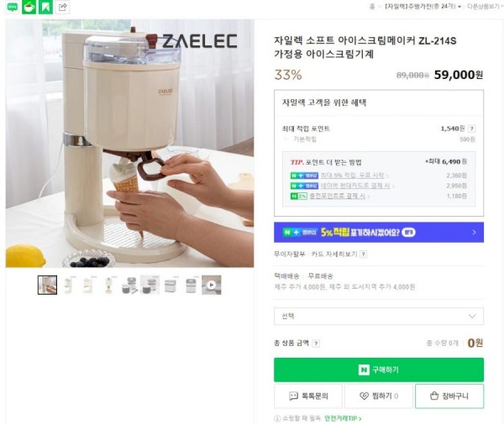Toggle 찜하기 wishlist heart button
Viewport: 504px width, 425px height.
[x=379, y=396]
